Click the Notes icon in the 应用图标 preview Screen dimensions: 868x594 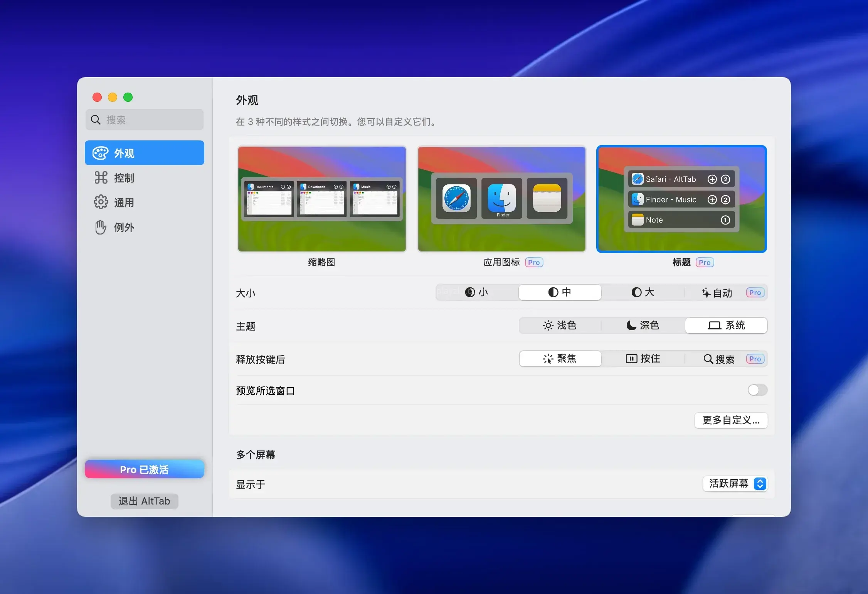tap(547, 198)
